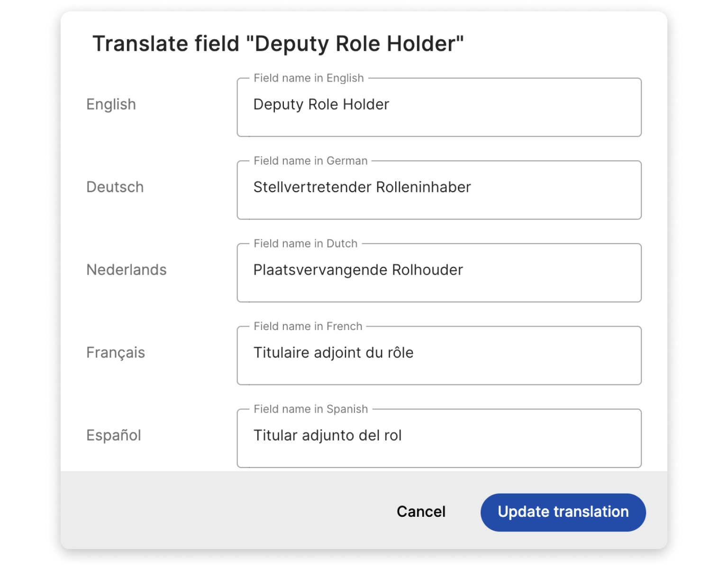
Task: Click the "Field name in Dutch" caption
Action: click(305, 244)
